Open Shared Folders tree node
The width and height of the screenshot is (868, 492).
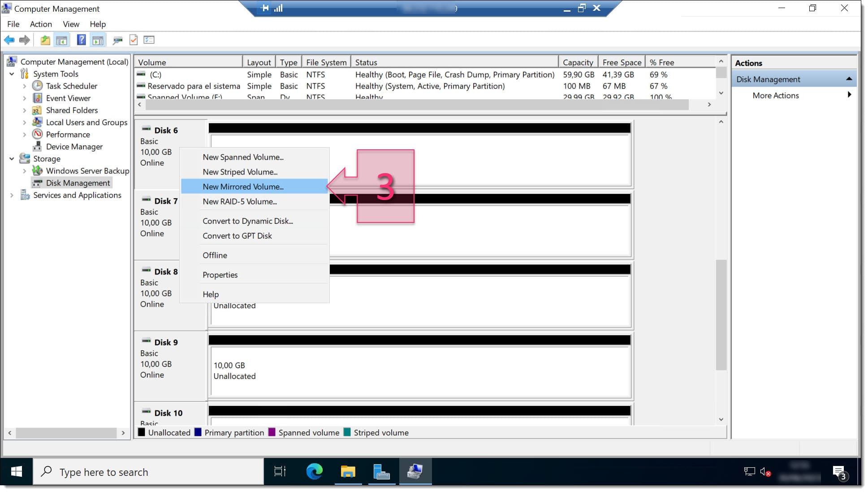(x=72, y=110)
